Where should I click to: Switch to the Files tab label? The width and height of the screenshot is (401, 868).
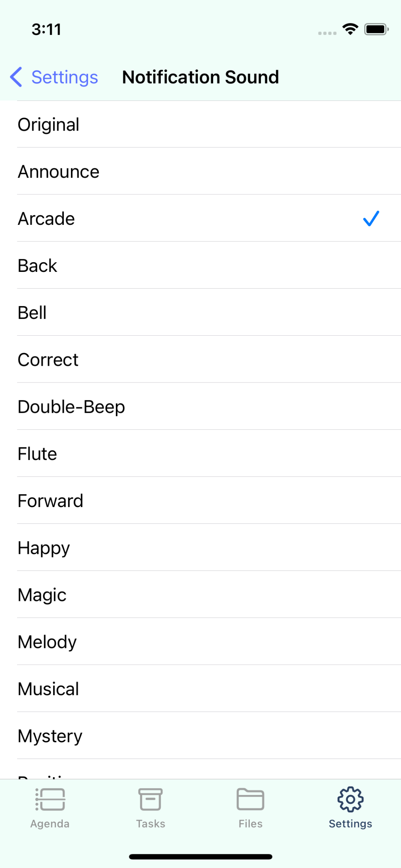[250, 823]
